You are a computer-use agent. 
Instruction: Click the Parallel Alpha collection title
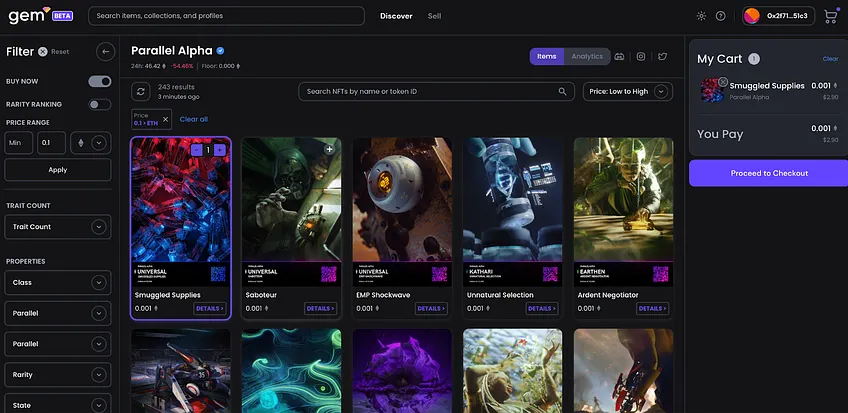[x=172, y=51]
